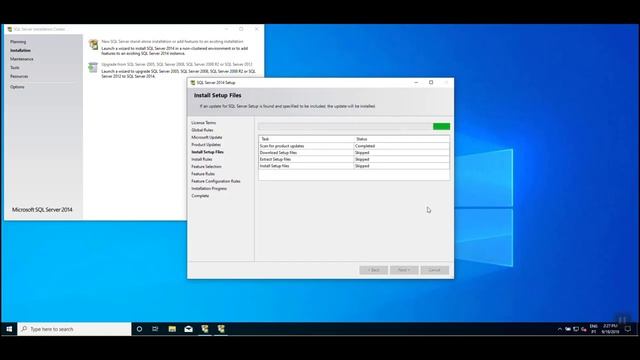
Task: Click the new stand-alone installation icon
Action: (93, 44)
